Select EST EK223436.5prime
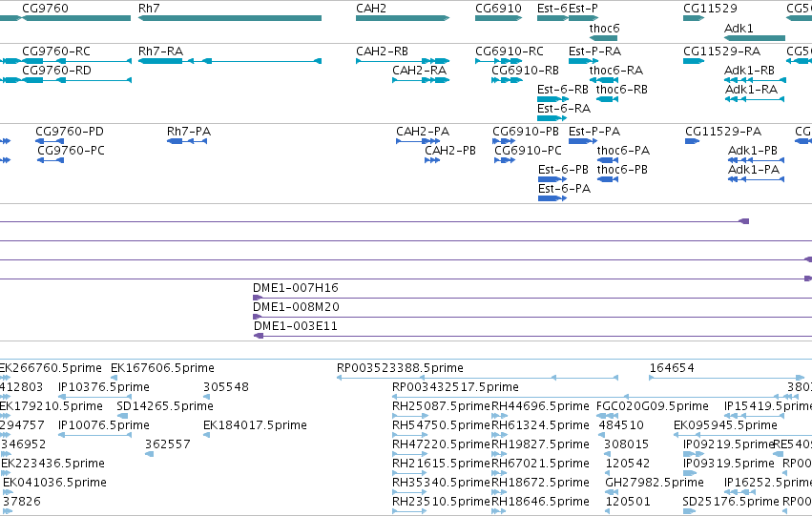 pyautogui.click(x=7, y=474)
